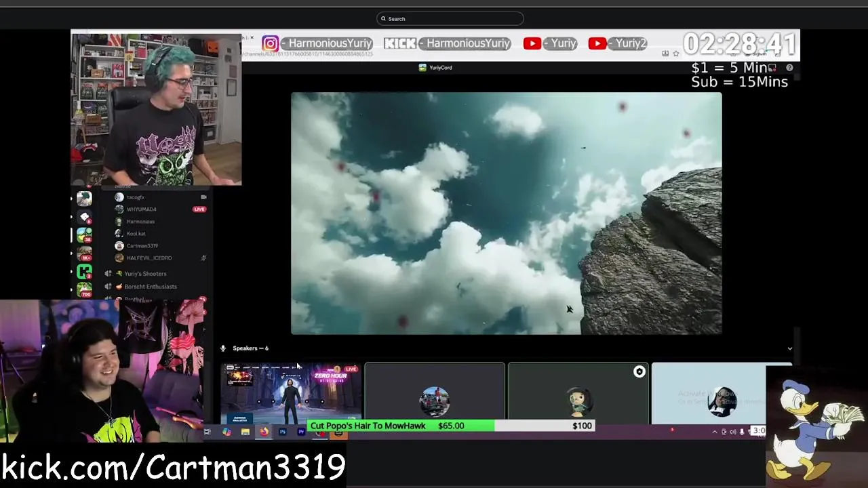Screen dimensions: 868x488
Task: Click the YouTube Yuriy2 overlay label
Action: (618, 43)
